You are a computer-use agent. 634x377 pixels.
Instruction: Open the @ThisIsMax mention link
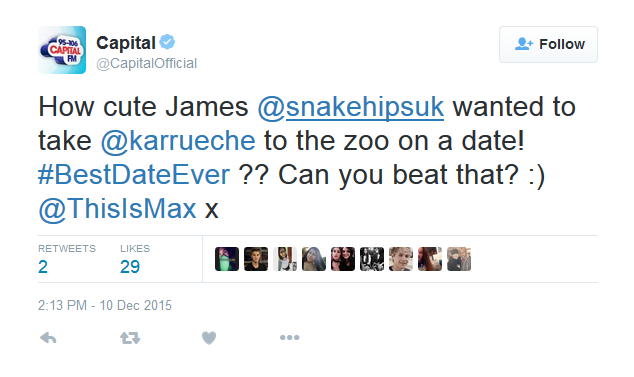[x=117, y=209]
